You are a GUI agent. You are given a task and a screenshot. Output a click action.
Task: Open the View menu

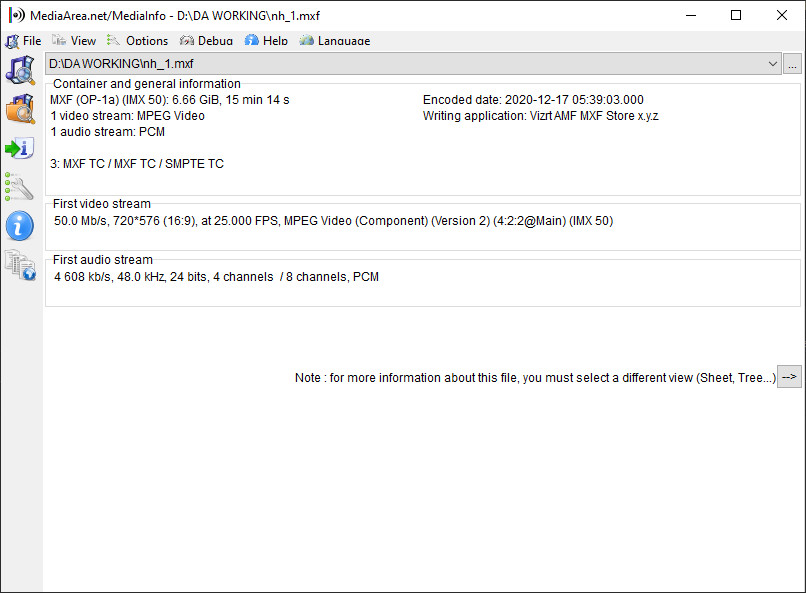click(x=74, y=41)
